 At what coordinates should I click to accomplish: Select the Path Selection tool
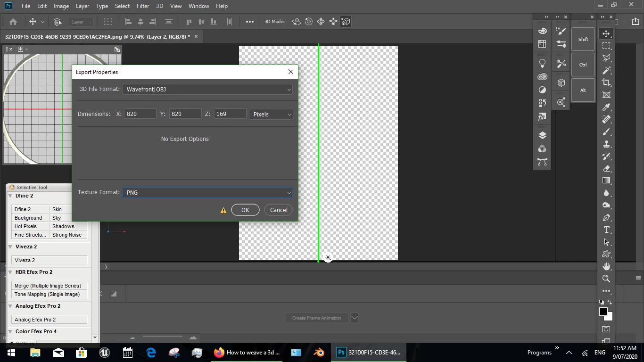(606, 242)
